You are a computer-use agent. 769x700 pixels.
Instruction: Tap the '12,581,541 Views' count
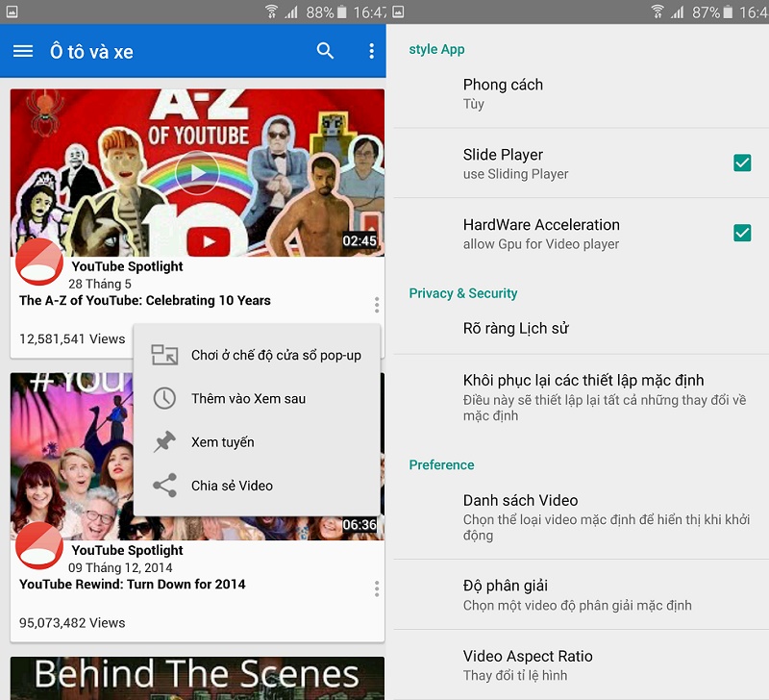(x=72, y=339)
